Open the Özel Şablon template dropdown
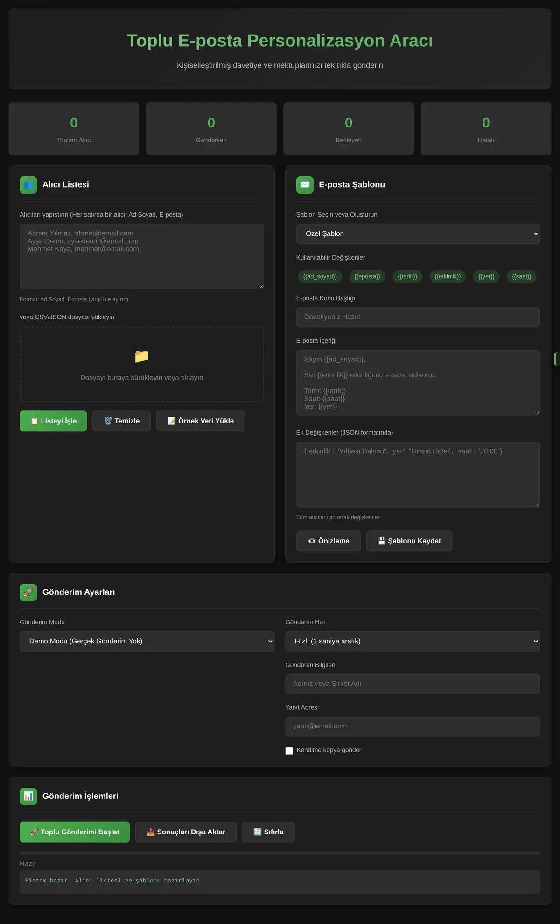Viewport: 560px width, 924px height. tap(418, 234)
